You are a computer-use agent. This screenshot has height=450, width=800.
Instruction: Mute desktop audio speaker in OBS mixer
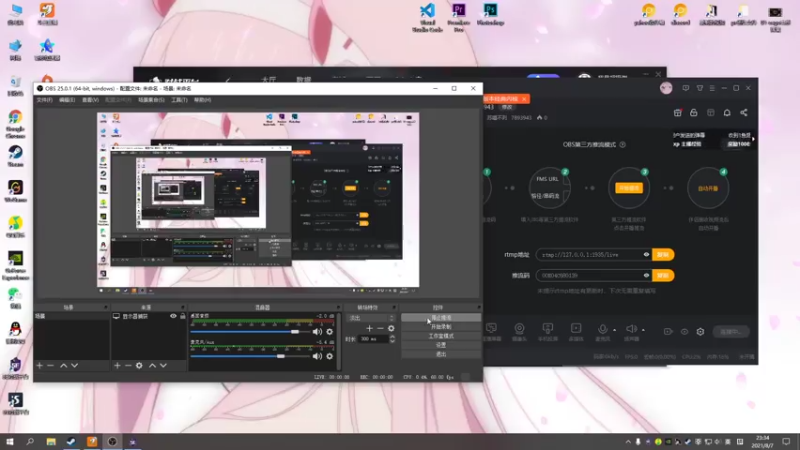(x=317, y=332)
